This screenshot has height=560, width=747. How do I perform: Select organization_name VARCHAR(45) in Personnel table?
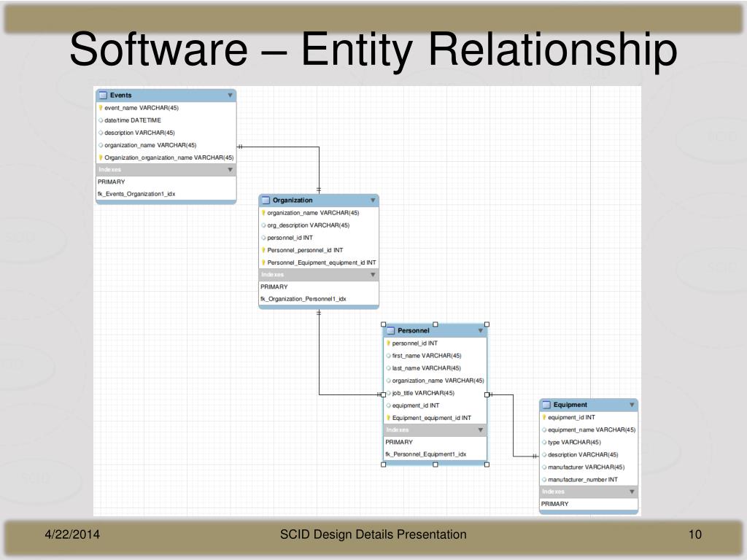[x=438, y=381]
